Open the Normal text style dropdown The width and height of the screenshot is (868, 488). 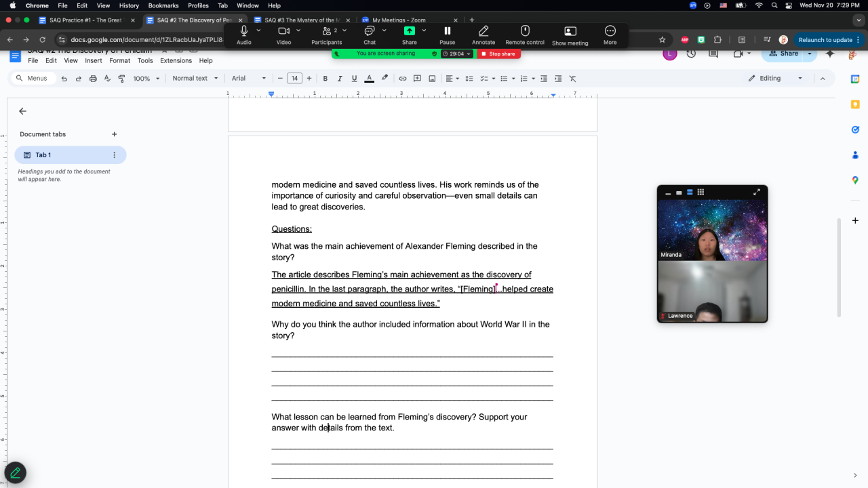(195, 79)
